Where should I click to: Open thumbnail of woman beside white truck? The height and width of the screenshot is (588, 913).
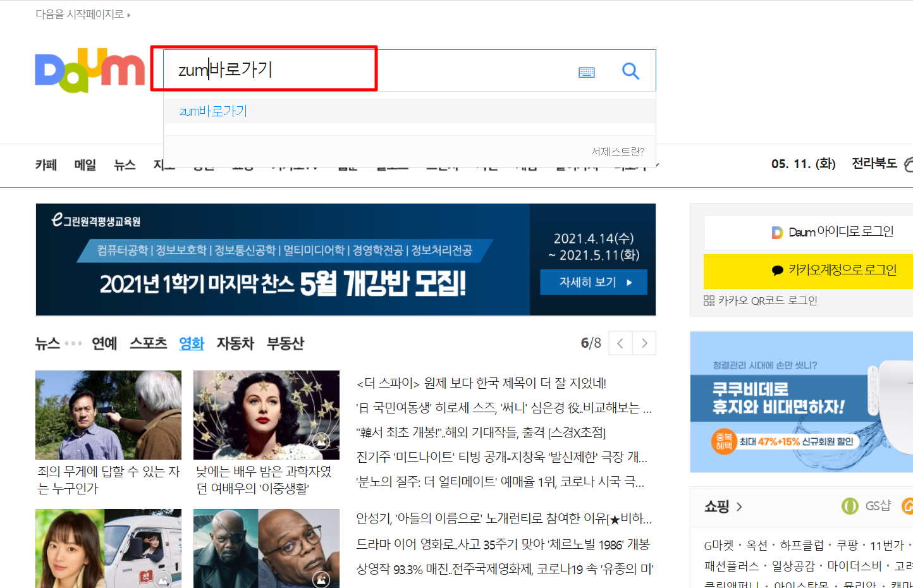point(108,548)
